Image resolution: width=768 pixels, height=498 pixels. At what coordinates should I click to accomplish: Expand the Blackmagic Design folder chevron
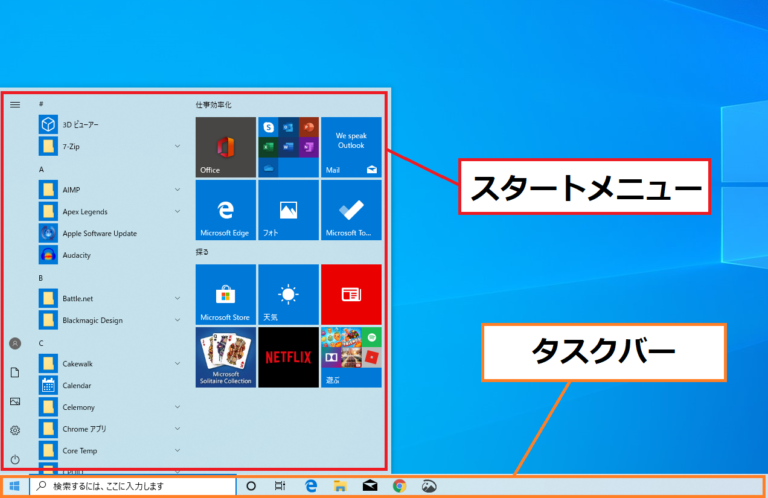pyautogui.click(x=177, y=320)
